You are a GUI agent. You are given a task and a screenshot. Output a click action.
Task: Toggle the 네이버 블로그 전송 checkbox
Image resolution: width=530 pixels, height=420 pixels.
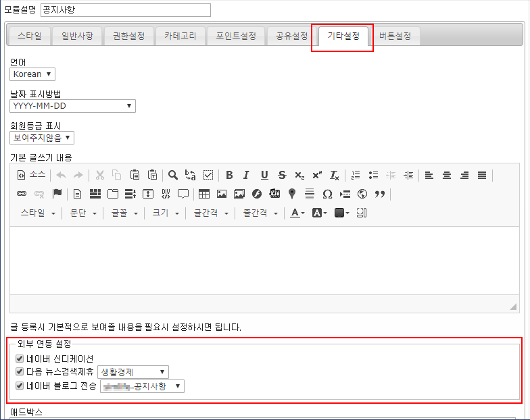tap(20, 386)
